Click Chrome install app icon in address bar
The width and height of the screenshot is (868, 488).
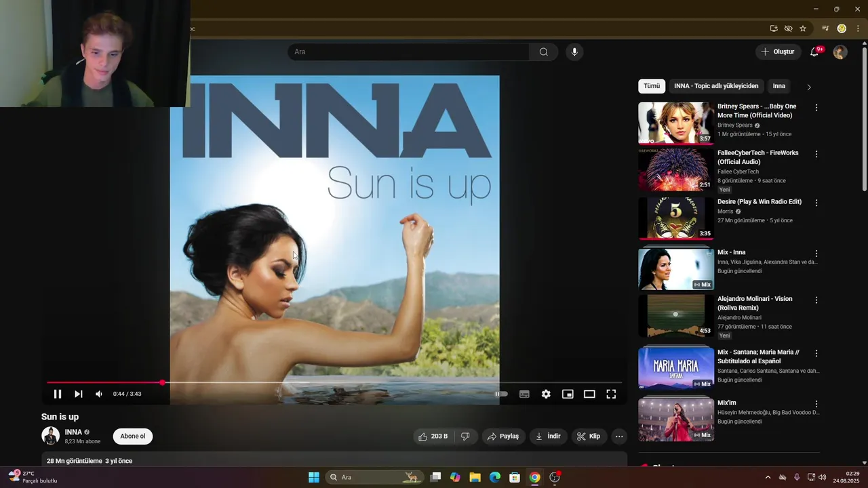coord(774,28)
